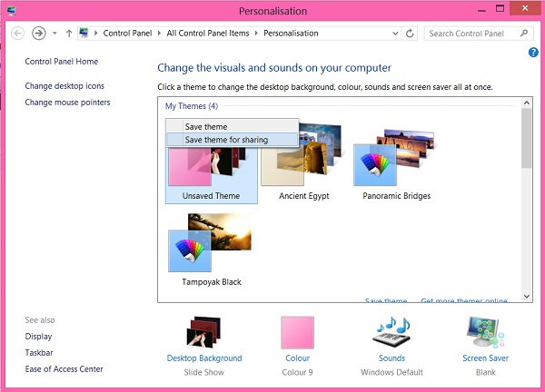Open the Screen Saver monitor icon
The height and width of the screenshot is (392, 545).
(485, 331)
